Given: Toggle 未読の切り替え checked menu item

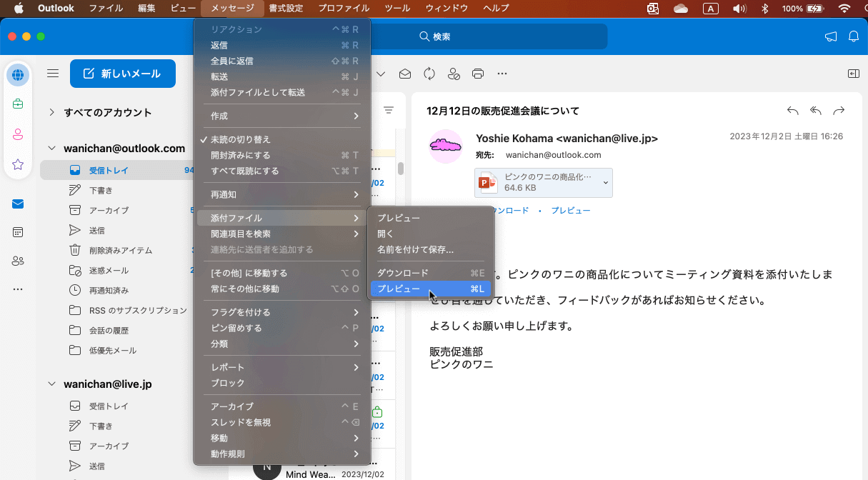Looking at the screenshot, I should (282, 139).
